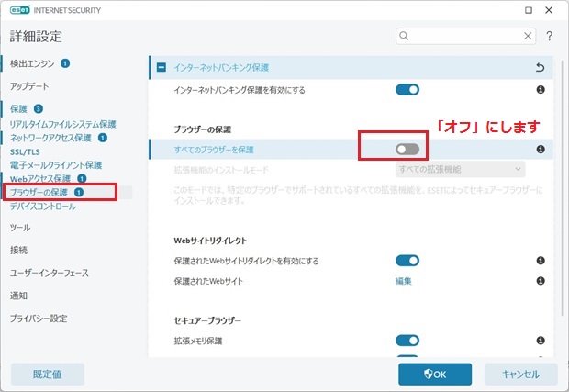Image resolution: width=569 pixels, height=392 pixels.
Task: Click the badge next to ブラウザーの保護
Action: click(x=79, y=193)
